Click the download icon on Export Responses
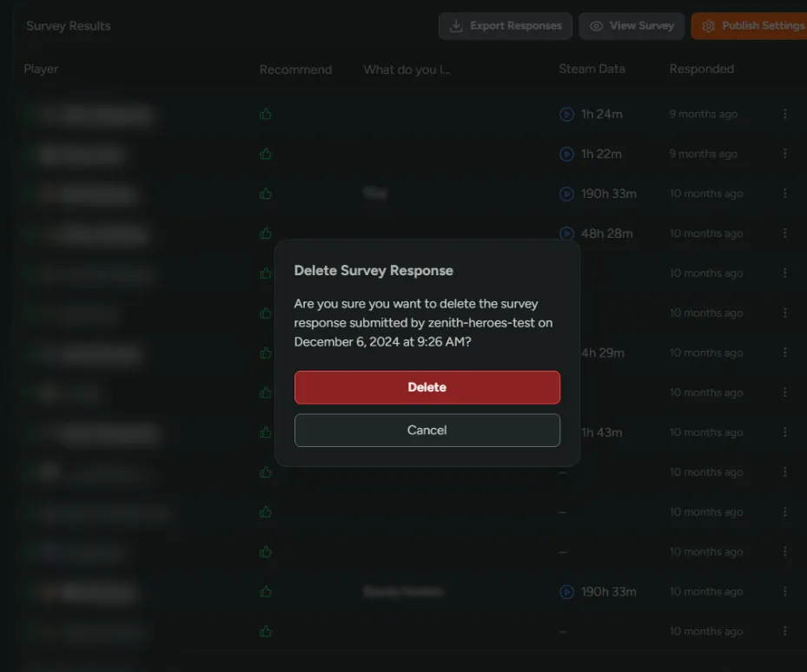Viewport: 807px width, 672px height. (x=456, y=26)
